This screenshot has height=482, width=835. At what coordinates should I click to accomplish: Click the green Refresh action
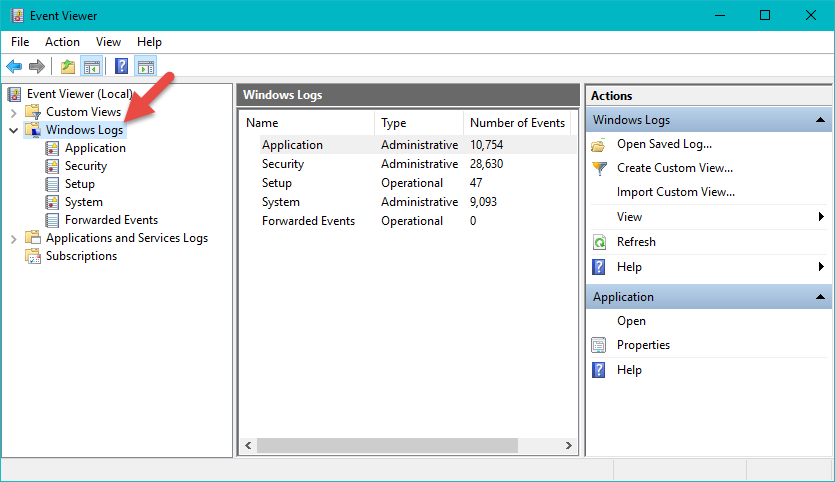tap(636, 242)
